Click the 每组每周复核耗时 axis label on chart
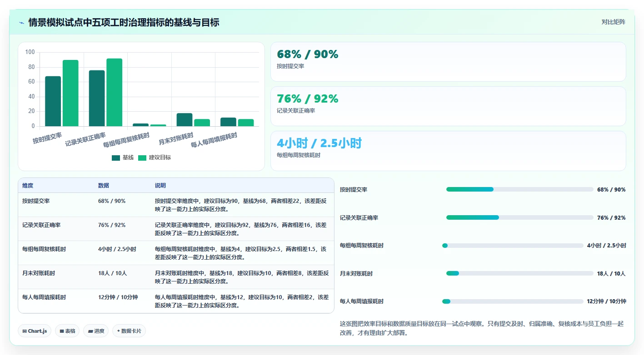The width and height of the screenshot is (644, 355). click(126, 140)
